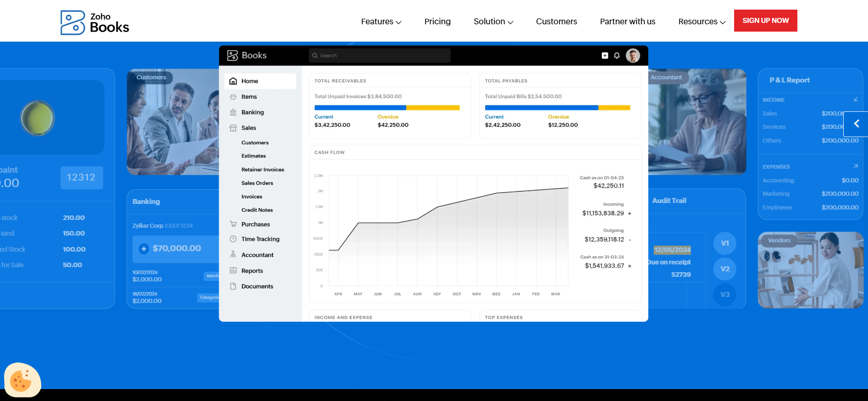Open Partner with us page

628,22
